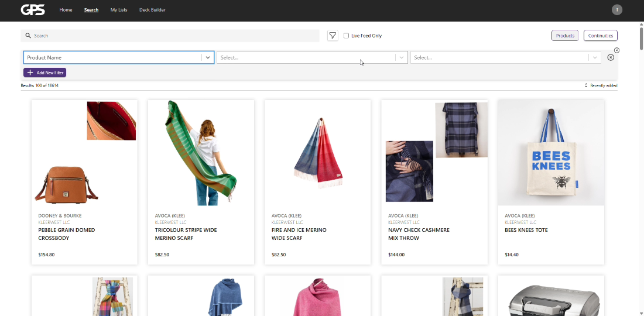Click 'PEBBLE GRAIN DOMED CROSSBODY' title
Viewport: 644px width, 316px height.
67,234
